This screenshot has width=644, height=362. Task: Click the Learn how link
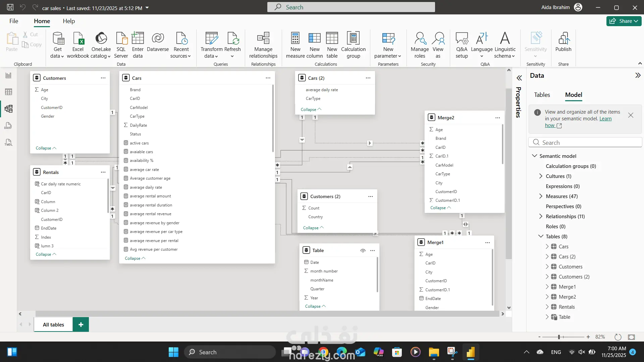tap(605, 119)
